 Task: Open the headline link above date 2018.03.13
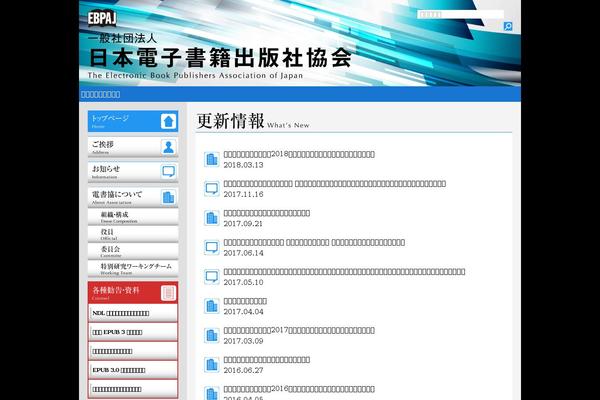(x=299, y=154)
